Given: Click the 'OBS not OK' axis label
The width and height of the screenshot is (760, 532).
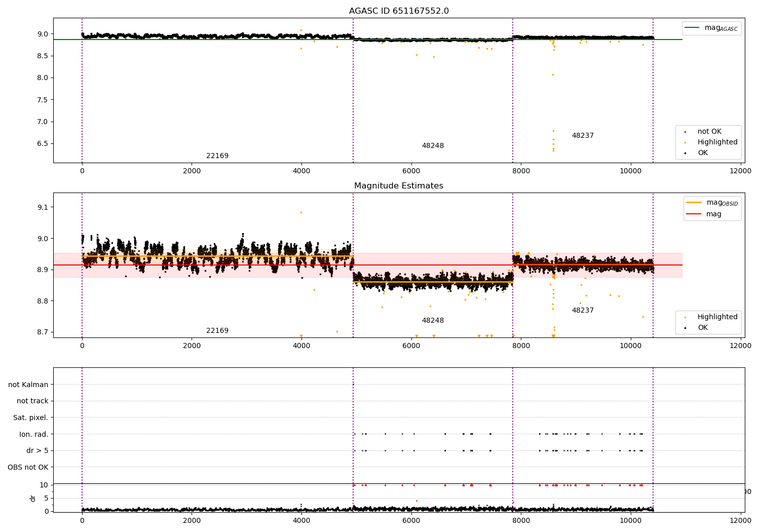Looking at the screenshot, I should [28, 467].
